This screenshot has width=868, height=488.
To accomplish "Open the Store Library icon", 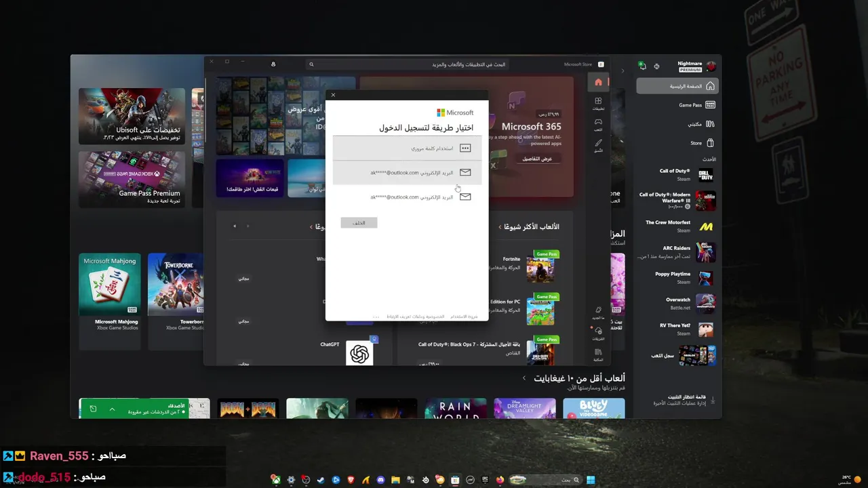I will (x=598, y=354).
